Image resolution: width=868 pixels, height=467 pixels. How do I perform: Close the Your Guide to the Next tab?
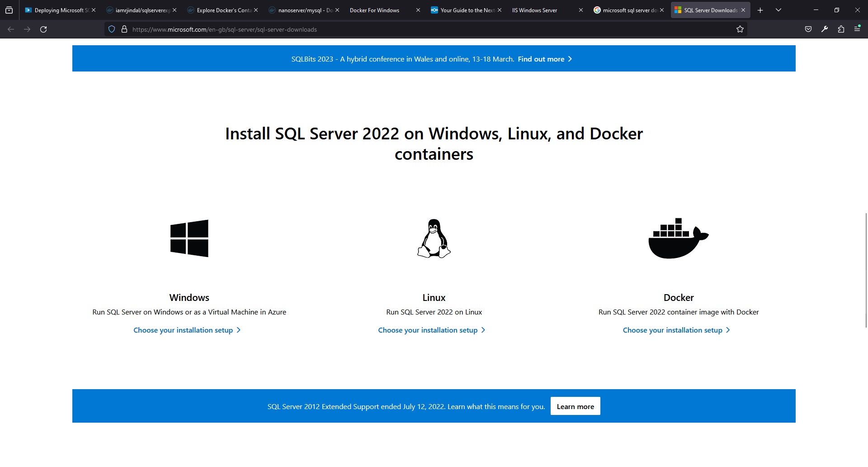500,10
